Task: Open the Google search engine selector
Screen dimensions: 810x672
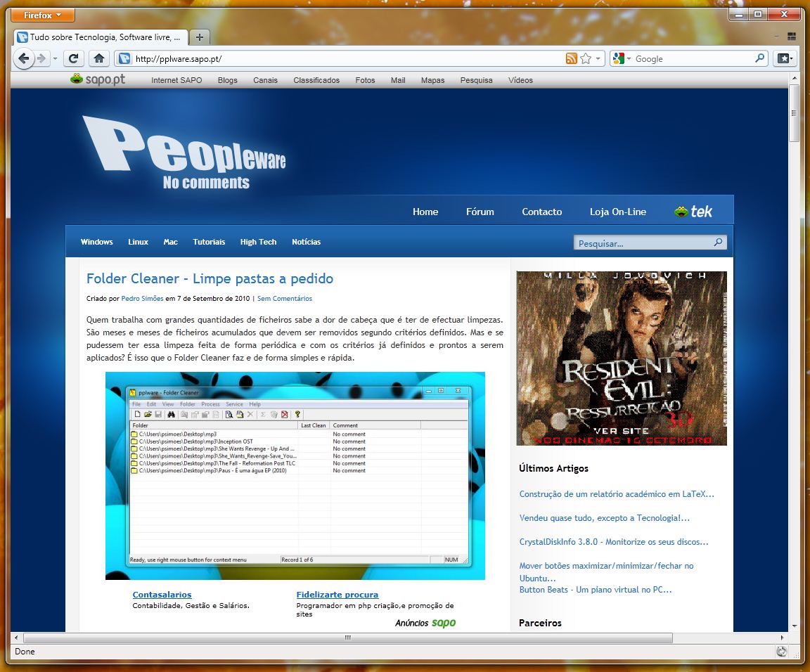Action: tap(622, 59)
